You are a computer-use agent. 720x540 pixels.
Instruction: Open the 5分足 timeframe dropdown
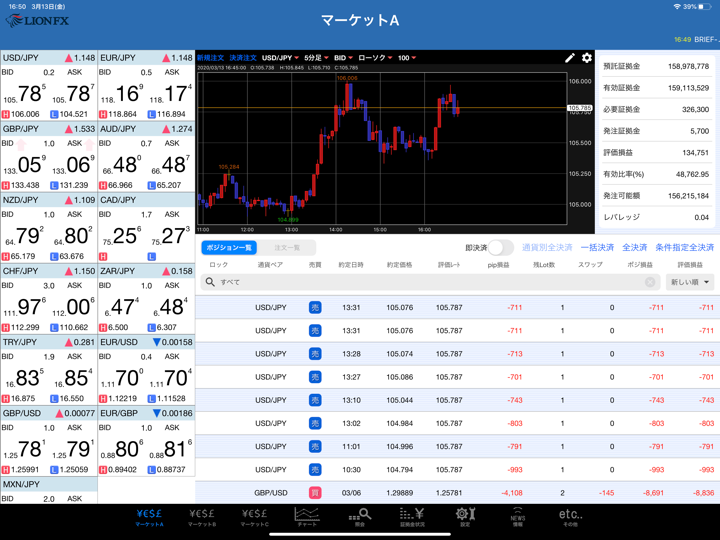tap(316, 58)
